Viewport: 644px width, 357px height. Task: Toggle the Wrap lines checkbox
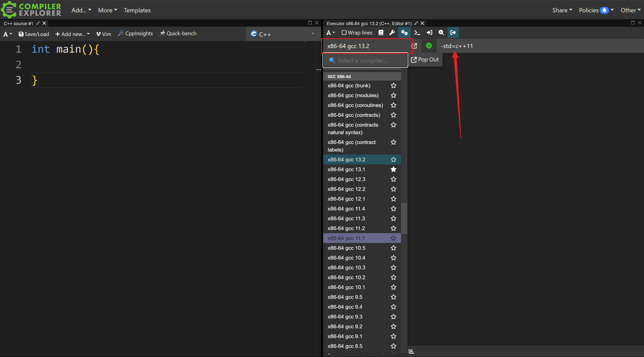pos(344,33)
